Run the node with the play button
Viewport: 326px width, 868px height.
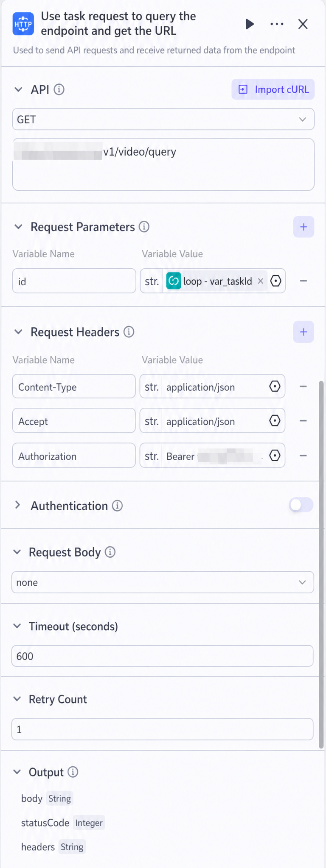(x=250, y=24)
